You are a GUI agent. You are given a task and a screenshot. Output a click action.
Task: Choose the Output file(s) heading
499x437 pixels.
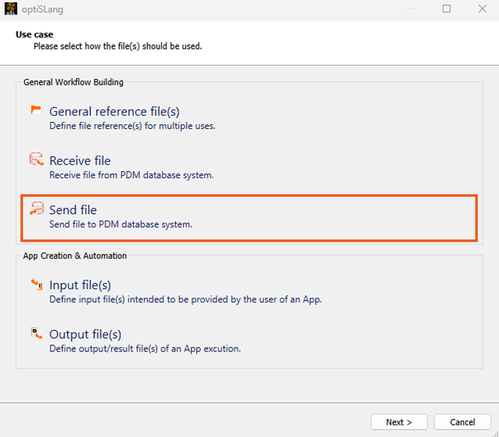click(x=85, y=334)
